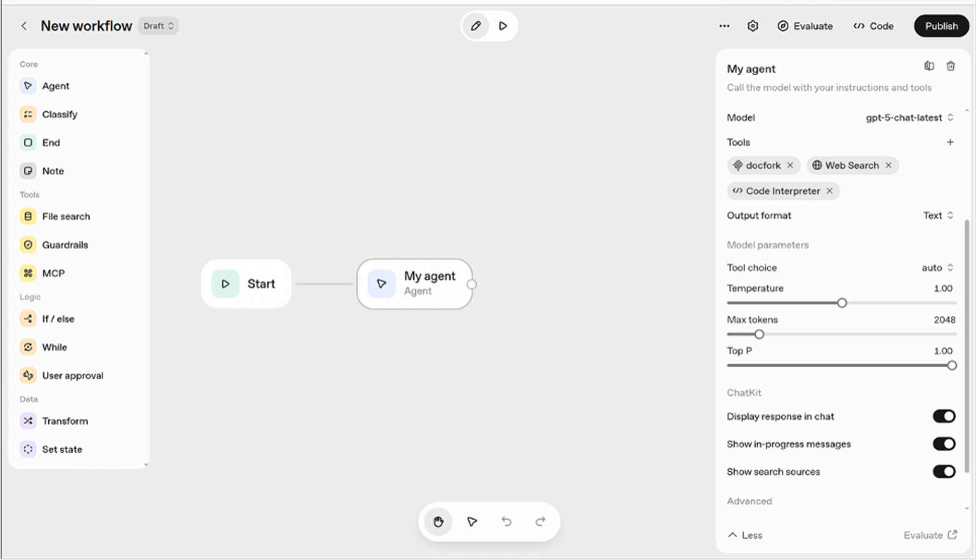Disable Display response in chat
The image size is (976, 560).
[x=944, y=416]
